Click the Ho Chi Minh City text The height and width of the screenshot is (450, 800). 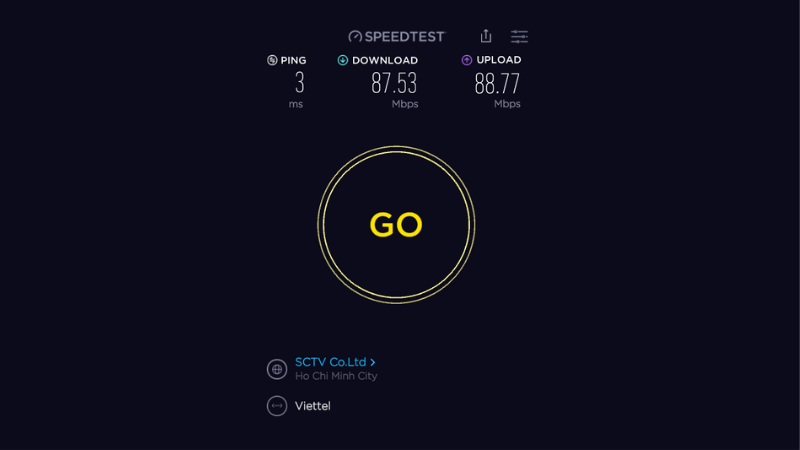pyautogui.click(x=336, y=376)
